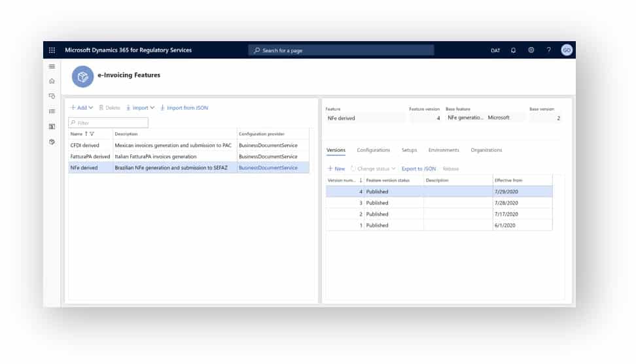Image resolution: width=636 pixels, height=364 pixels.
Task: Open the Add dropdown
Action: coord(82,108)
